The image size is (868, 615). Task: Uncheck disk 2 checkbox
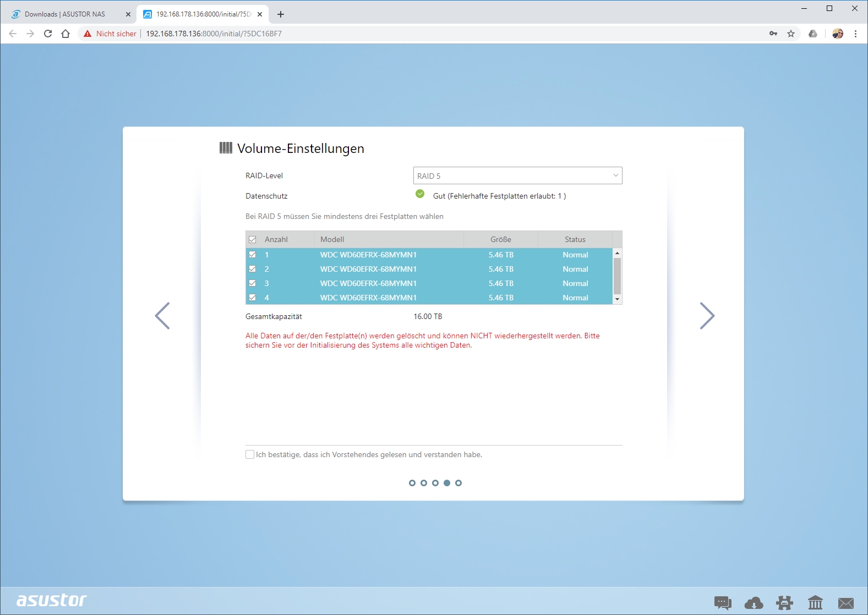[253, 269]
